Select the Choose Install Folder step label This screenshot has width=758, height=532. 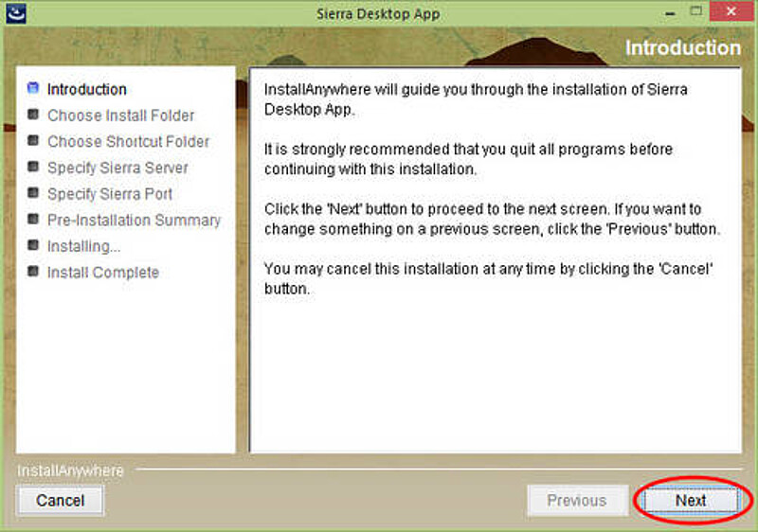[121, 115]
